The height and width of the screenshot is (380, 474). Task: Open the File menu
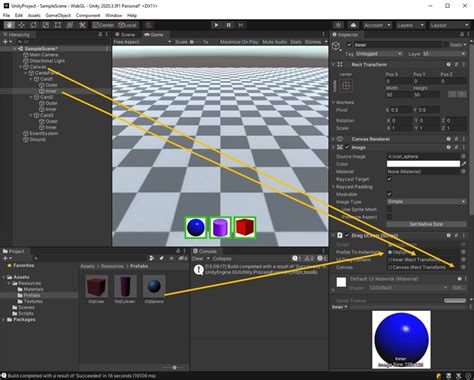(6, 15)
